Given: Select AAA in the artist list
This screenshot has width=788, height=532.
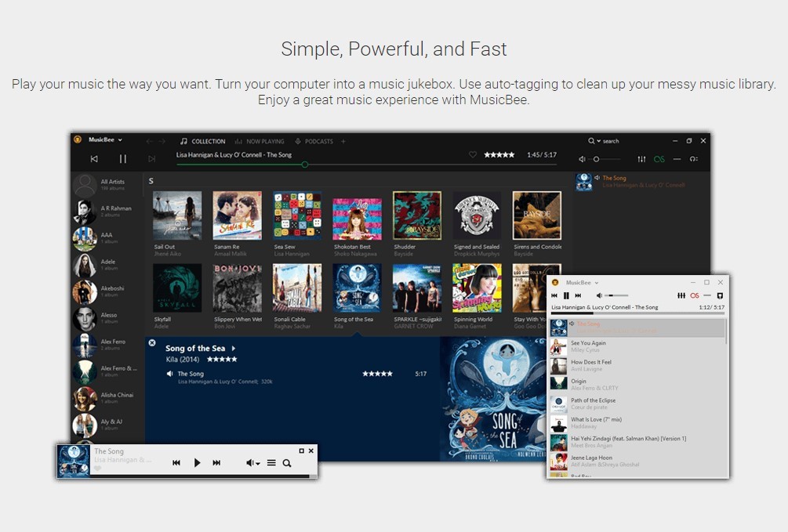Looking at the screenshot, I should (x=108, y=238).
